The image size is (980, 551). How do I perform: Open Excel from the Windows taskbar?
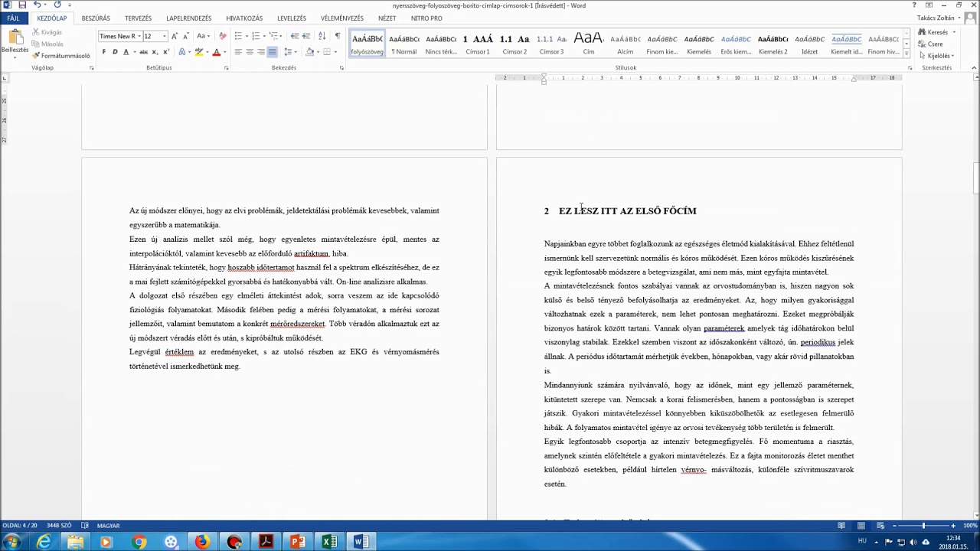[x=329, y=542]
